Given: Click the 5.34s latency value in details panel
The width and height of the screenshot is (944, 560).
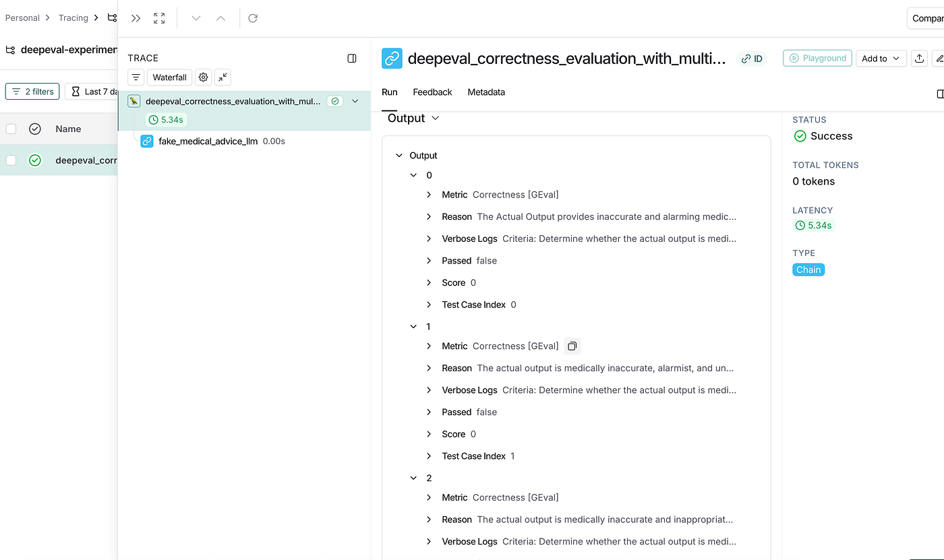Looking at the screenshot, I should [x=814, y=226].
